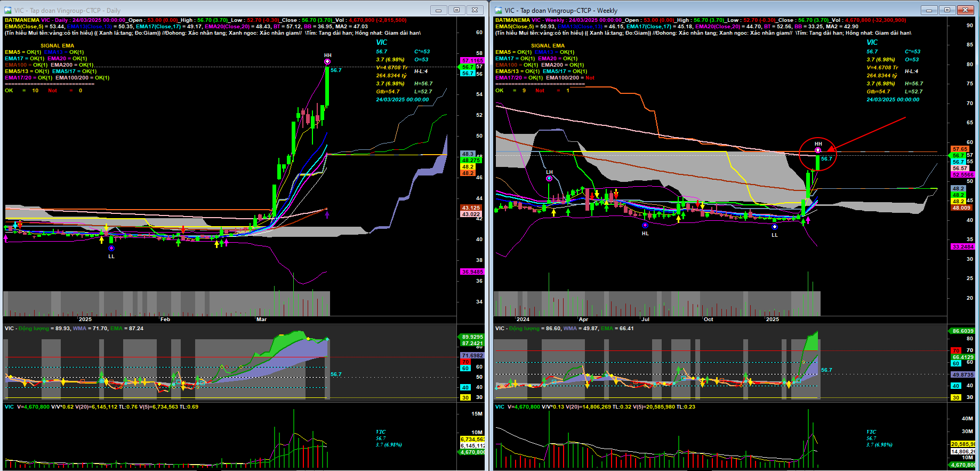The height and width of the screenshot is (471, 980).
Task: Click the 36.9435 magenta price label in Daily
Action: (x=472, y=272)
